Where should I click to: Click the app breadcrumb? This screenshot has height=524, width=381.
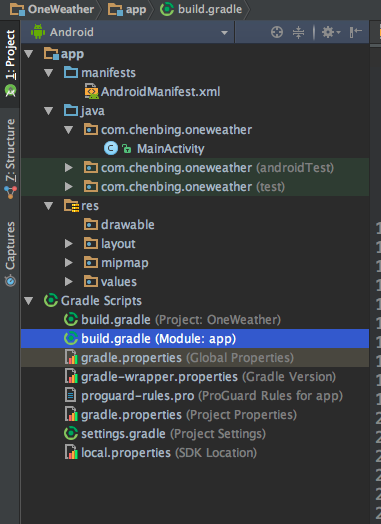point(127,9)
